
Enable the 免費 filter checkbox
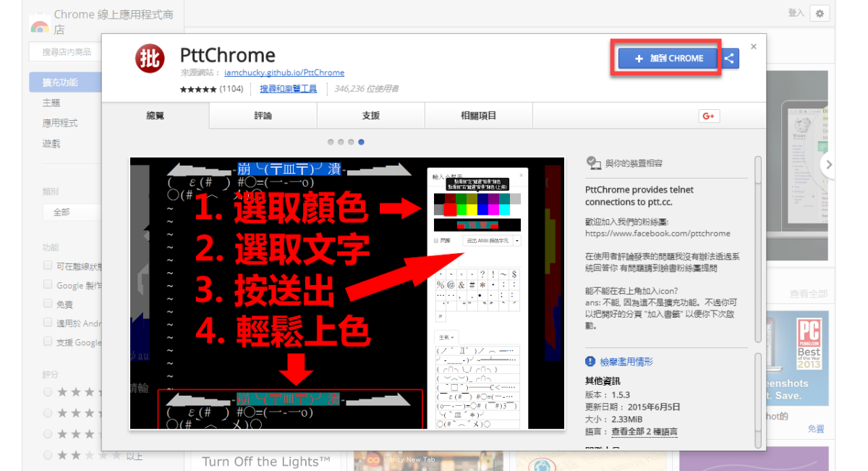(x=47, y=303)
